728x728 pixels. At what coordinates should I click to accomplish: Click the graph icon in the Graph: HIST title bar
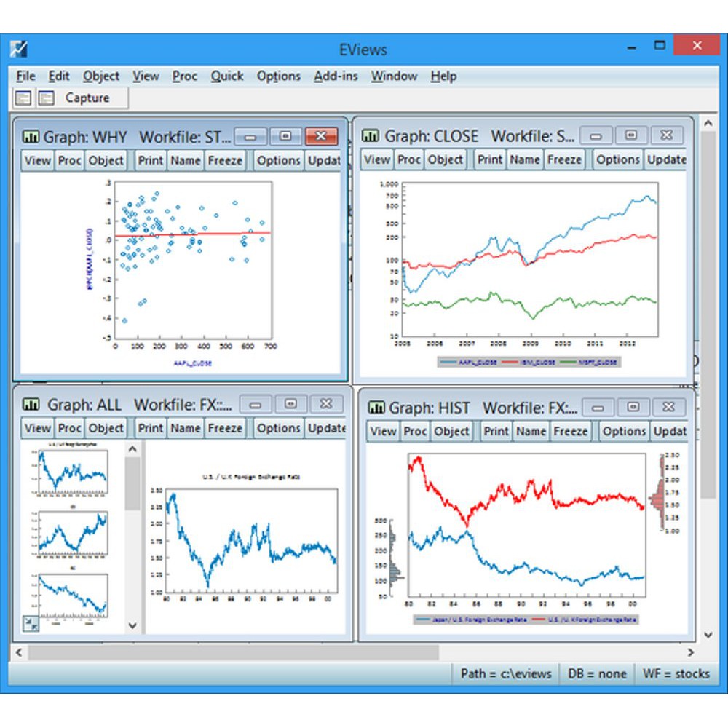click(x=376, y=407)
